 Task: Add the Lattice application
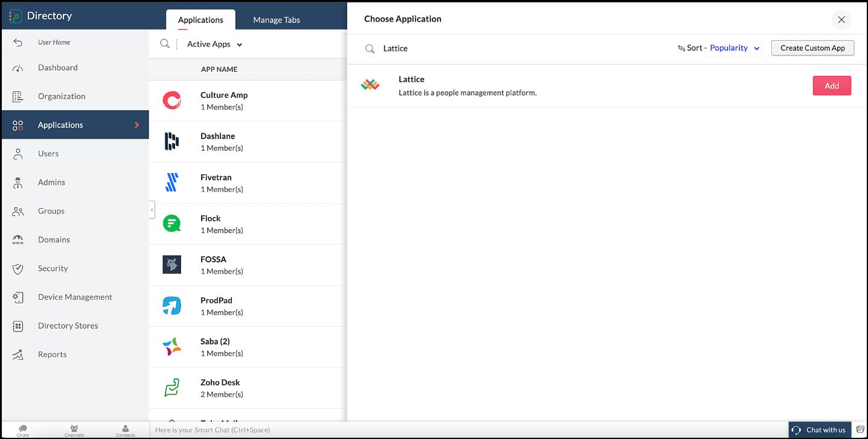coord(832,86)
